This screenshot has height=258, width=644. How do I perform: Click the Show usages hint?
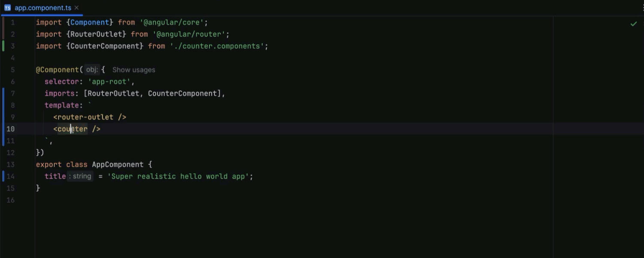[134, 70]
